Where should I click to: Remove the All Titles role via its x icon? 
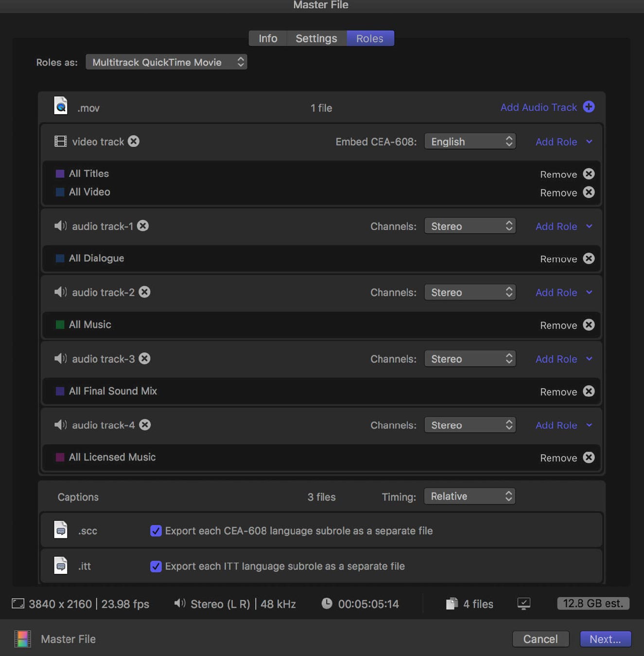[x=589, y=174]
